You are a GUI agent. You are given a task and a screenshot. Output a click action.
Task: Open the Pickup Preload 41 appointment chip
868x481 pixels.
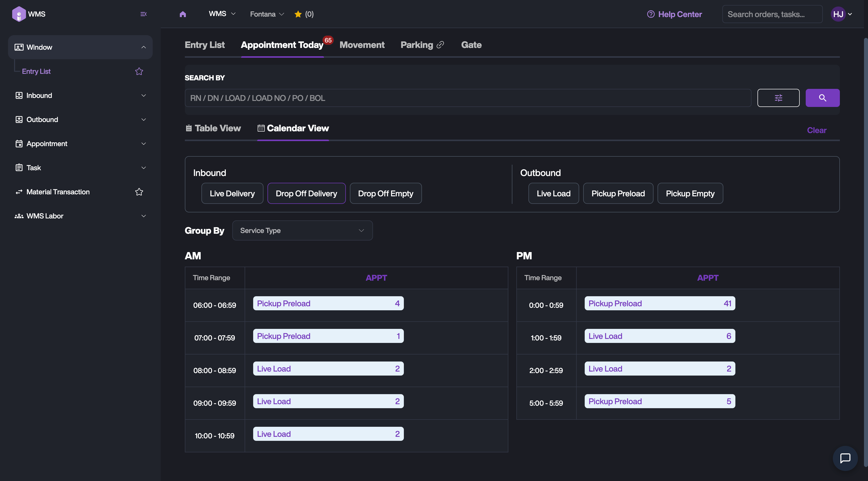point(660,304)
